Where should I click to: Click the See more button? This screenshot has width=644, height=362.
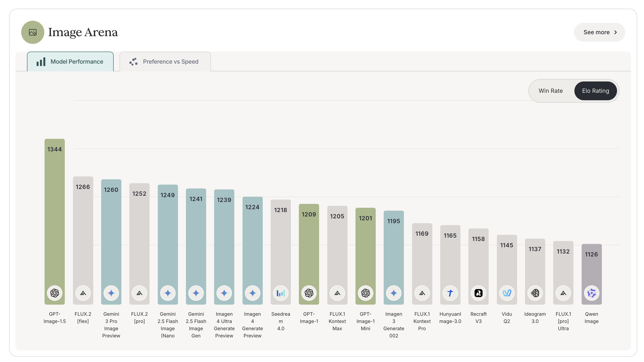click(596, 32)
